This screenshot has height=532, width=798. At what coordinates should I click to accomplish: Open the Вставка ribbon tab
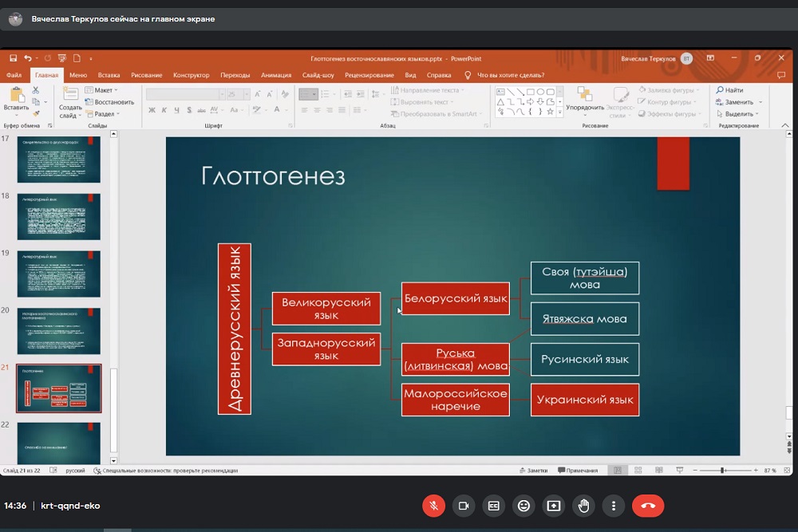pyautogui.click(x=109, y=75)
